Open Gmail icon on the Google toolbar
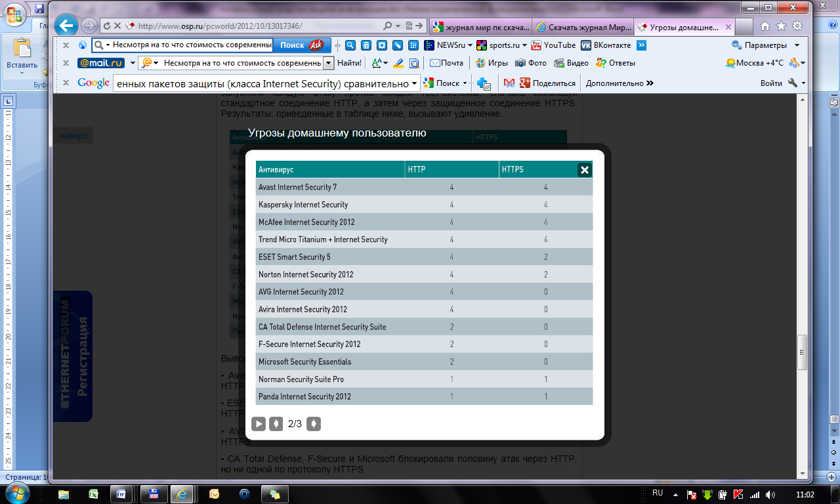Screen dimensions: 840x504 [x=509, y=83]
